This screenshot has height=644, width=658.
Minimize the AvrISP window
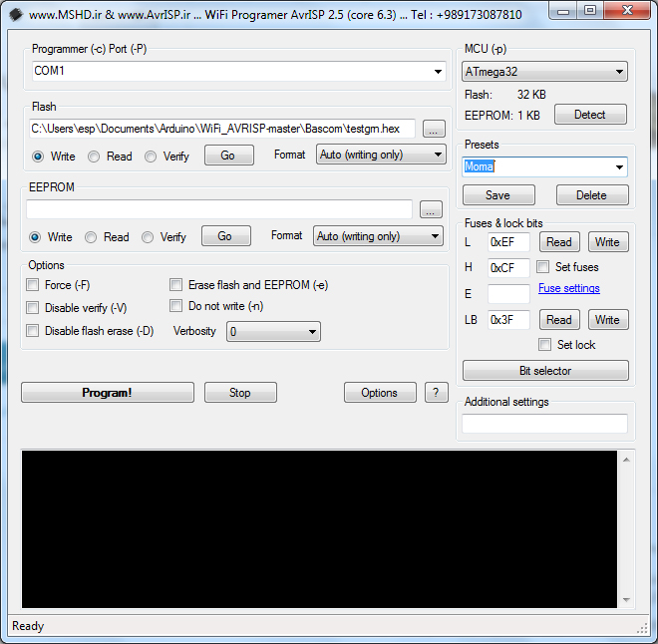(x=563, y=11)
